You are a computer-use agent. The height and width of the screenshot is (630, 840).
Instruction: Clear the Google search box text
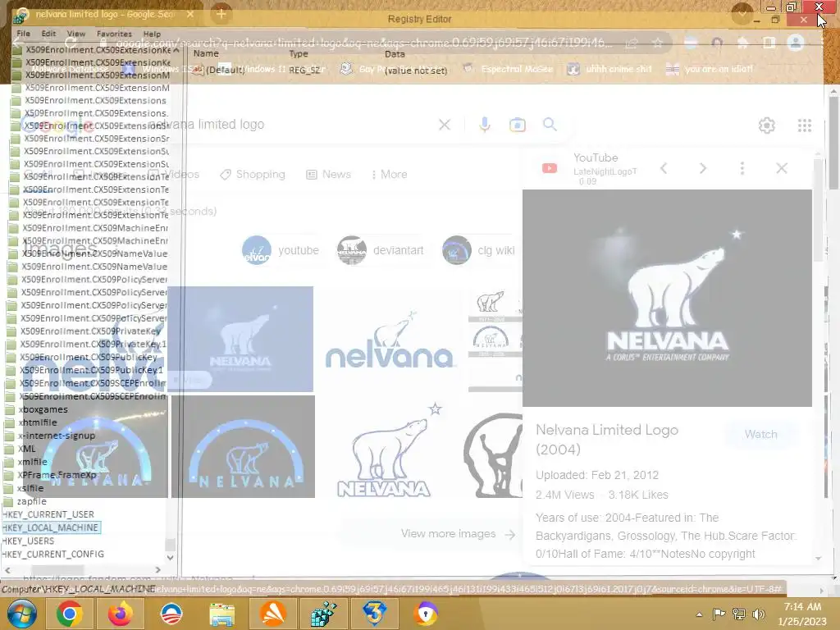[445, 125]
